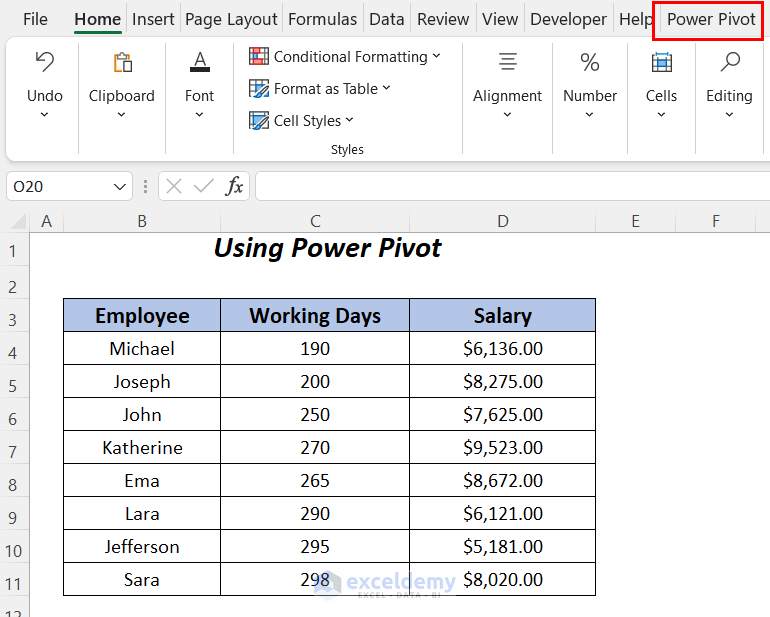
Task: Select the working days cell 190
Action: coord(315,348)
